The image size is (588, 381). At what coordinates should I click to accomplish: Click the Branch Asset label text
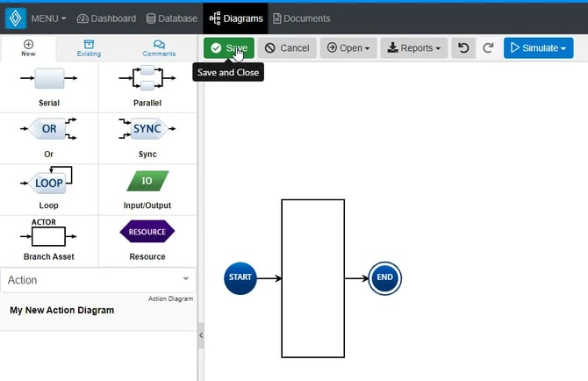click(49, 256)
